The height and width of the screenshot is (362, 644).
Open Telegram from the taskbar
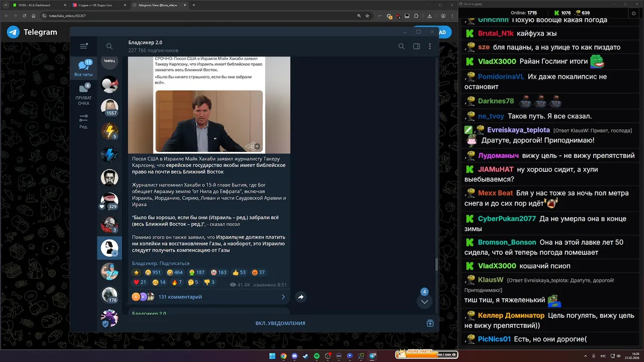coord(372,356)
